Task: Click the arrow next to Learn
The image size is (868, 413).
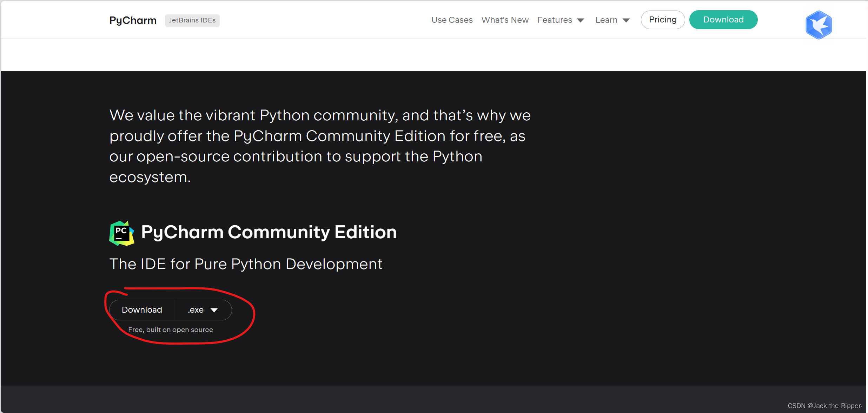Action: click(626, 20)
